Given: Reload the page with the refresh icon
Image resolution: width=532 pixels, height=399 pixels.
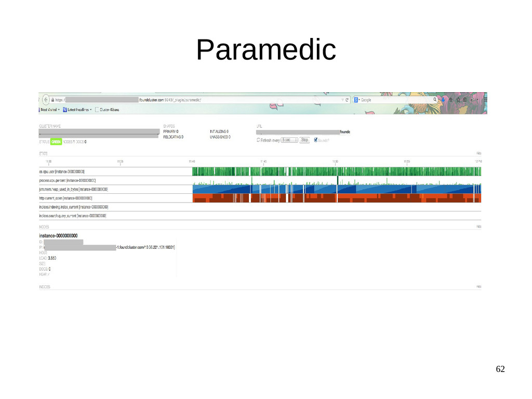Looking at the screenshot, I should [347, 100].
